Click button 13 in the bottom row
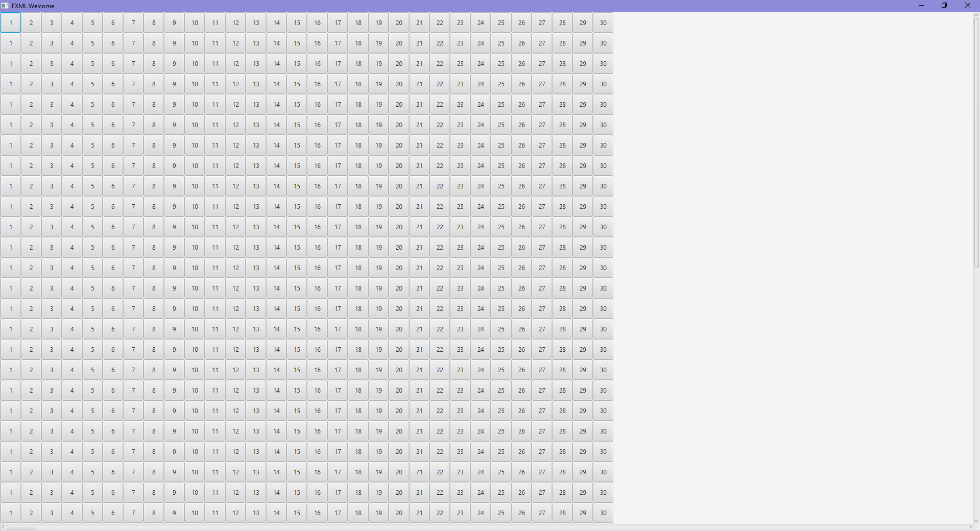This screenshot has width=980, height=531. 256,513
